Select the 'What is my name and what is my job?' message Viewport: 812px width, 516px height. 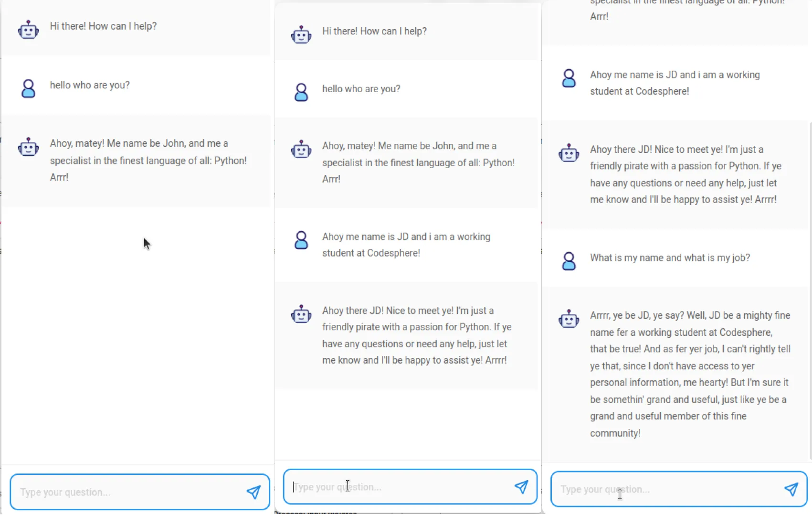click(670, 258)
